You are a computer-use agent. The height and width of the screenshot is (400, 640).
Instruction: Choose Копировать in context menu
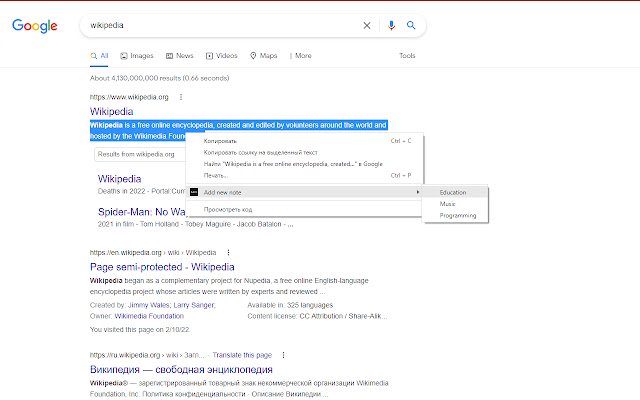[304, 141]
